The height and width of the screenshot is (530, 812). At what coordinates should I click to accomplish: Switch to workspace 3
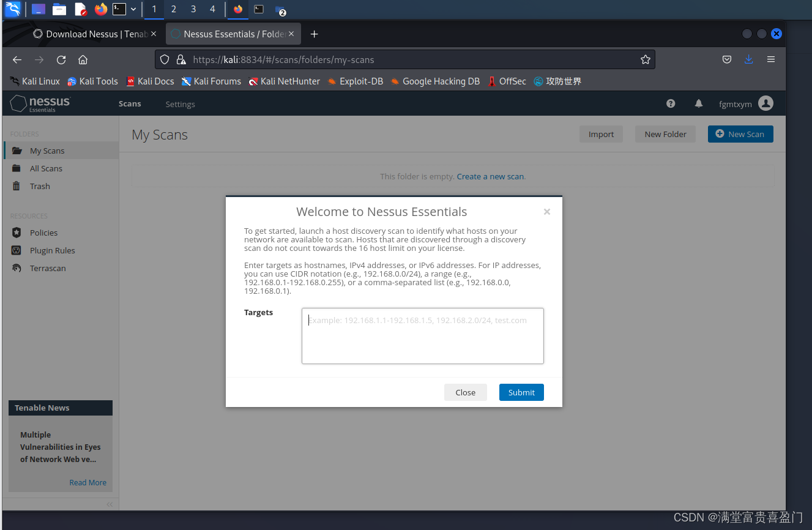(193, 9)
